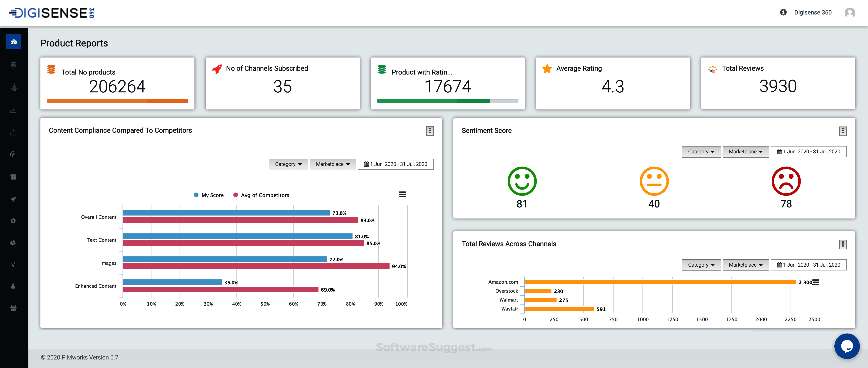The image size is (868, 368).
Task: Open the settings gear sidebar icon
Action: (x=13, y=221)
